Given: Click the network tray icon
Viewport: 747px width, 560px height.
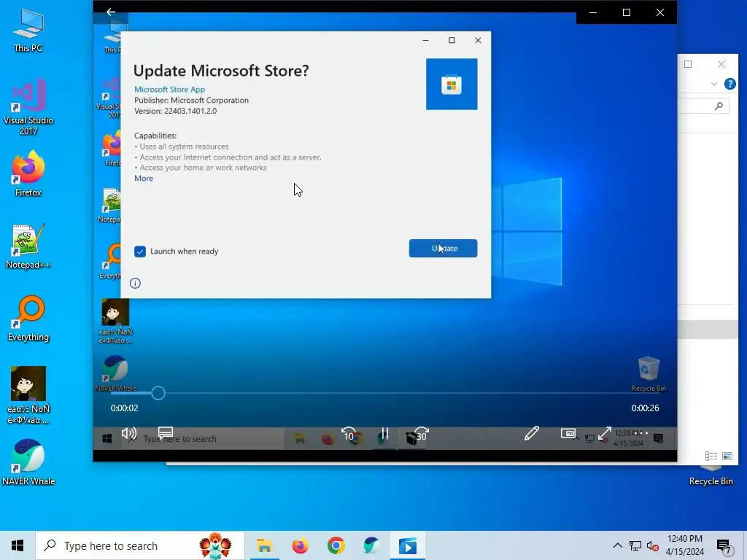Looking at the screenshot, I should pos(635,545).
